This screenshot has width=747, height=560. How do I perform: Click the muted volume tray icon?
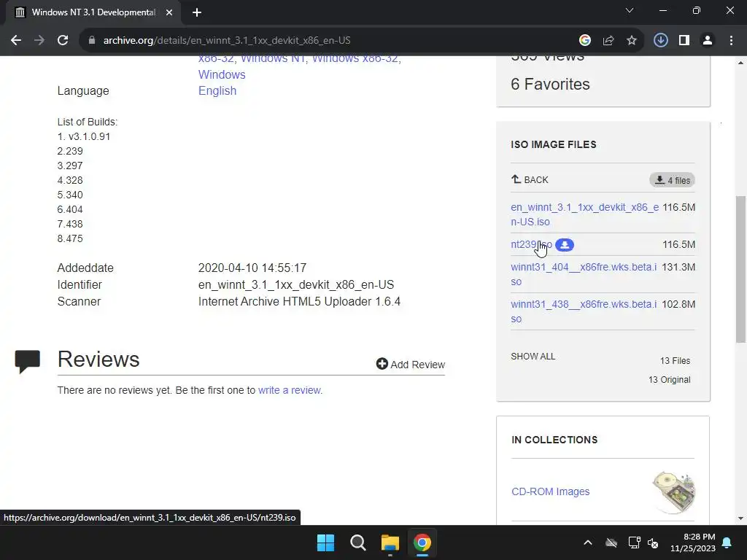pyautogui.click(x=653, y=542)
